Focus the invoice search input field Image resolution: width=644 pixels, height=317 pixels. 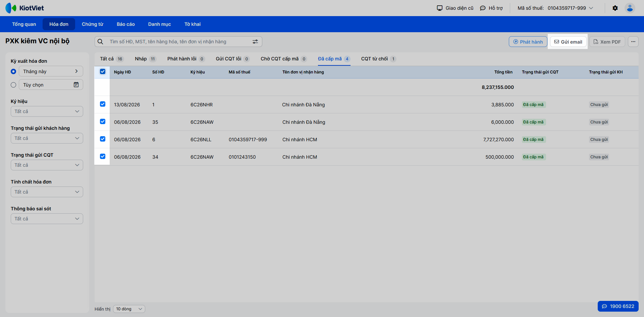[x=178, y=42]
